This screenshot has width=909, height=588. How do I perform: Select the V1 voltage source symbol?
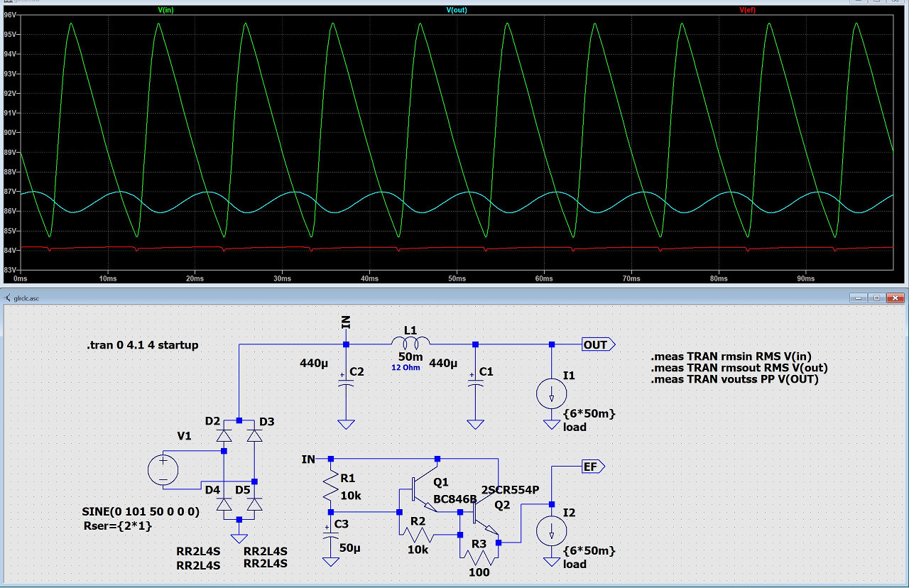click(163, 470)
